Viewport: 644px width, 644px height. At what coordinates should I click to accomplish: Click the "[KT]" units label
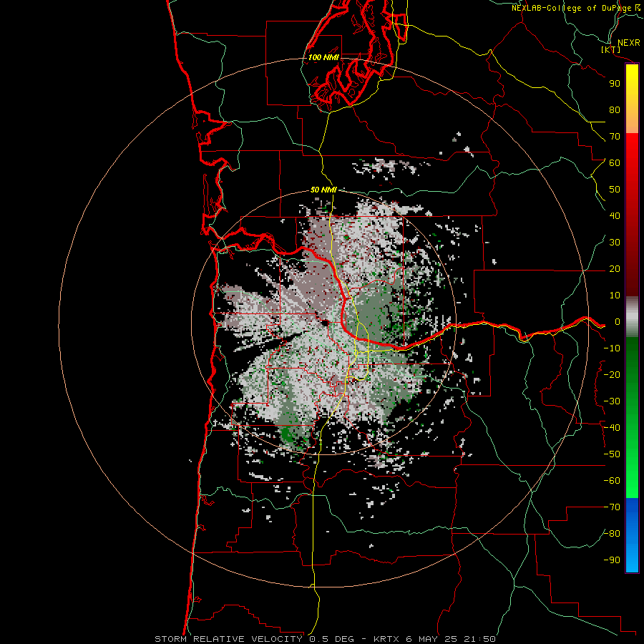point(610,49)
